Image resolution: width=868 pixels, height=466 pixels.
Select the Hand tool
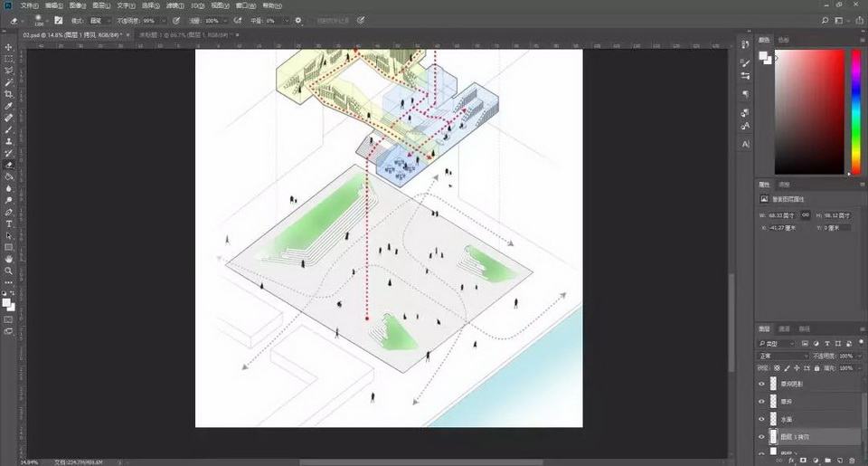coord(9,259)
